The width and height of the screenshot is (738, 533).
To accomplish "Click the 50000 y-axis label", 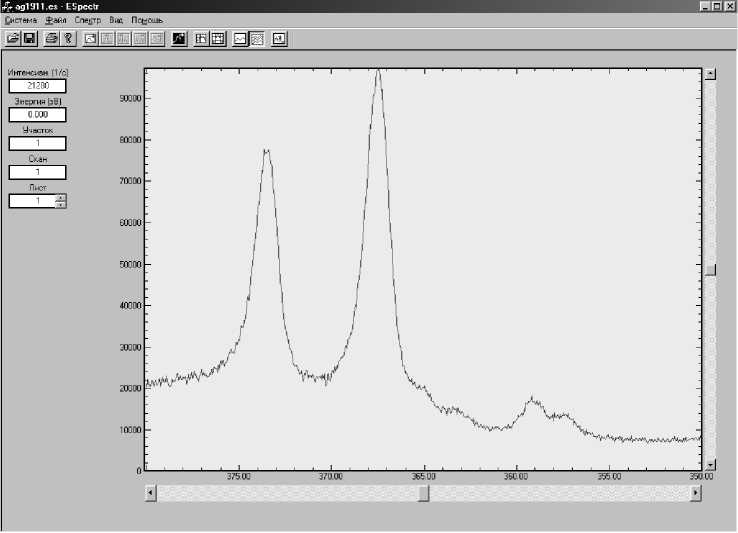I will pos(130,264).
